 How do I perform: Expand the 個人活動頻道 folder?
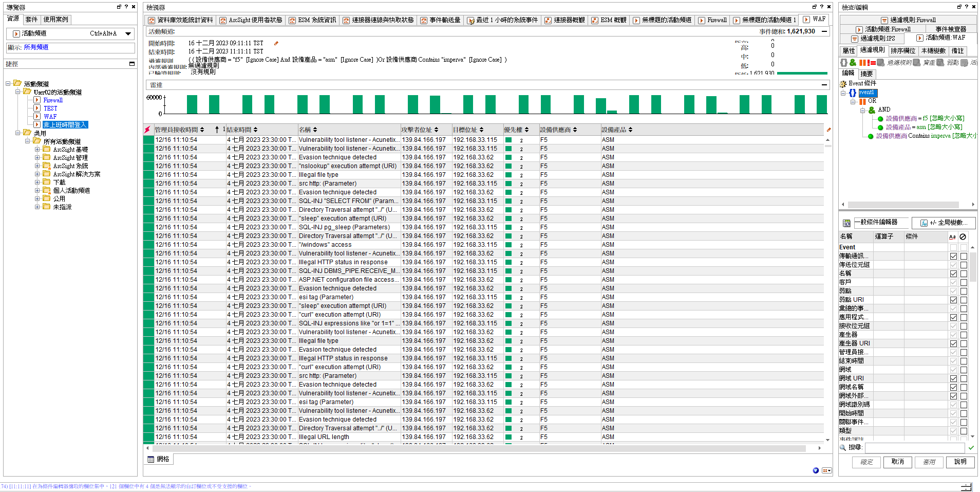tap(37, 190)
